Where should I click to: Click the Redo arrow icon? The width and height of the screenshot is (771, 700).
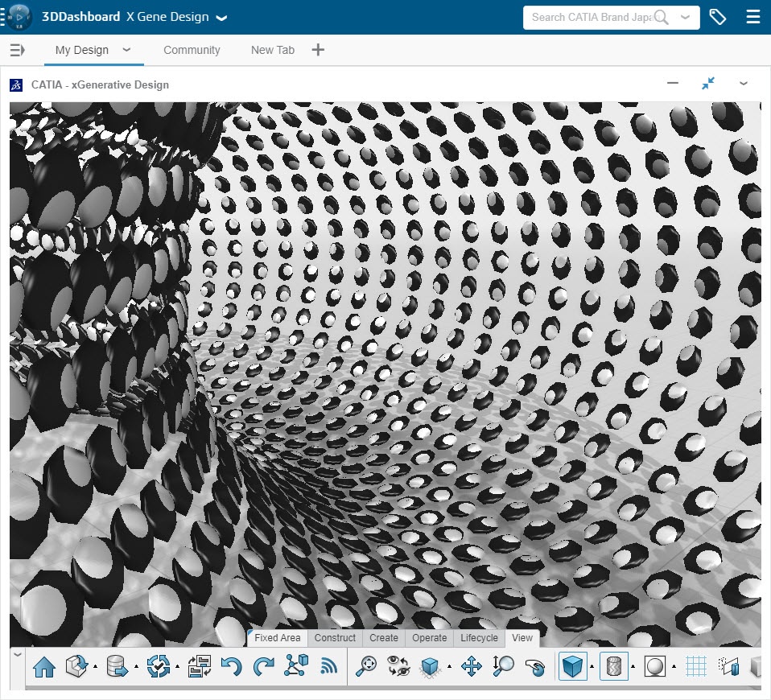pyautogui.click(x=263, y=666)
